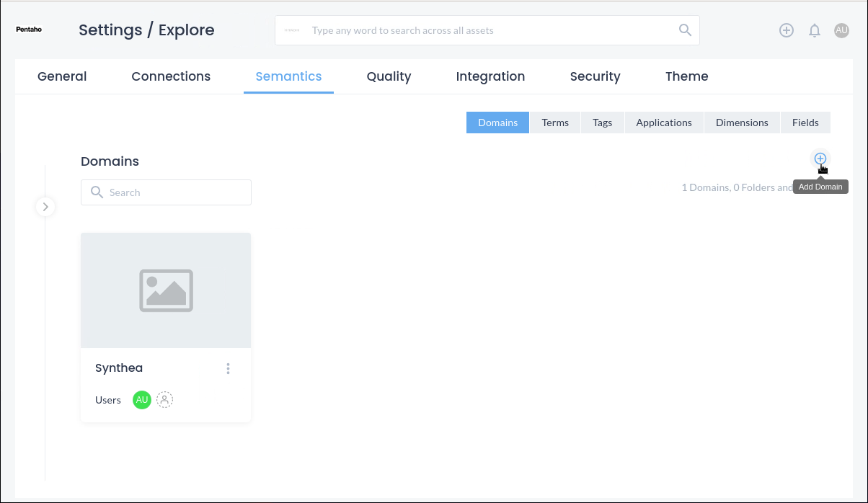Viewport: 868px width, 503px height.
Task: Open the notifications bell icon
Action: click(x=815, y=30)
